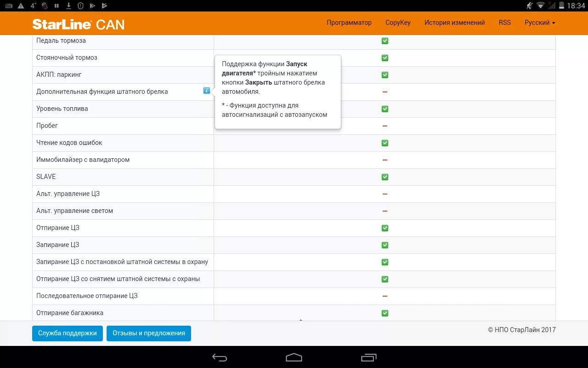
Task: Click green check icon in АКПП: паркинг row
Action: click(x=385, y=75)
